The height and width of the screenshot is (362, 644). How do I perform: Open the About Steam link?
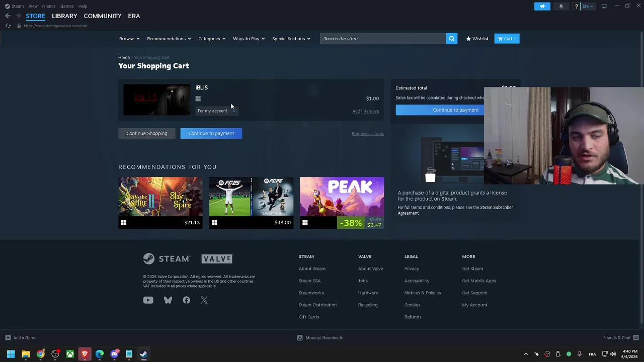coord(312,268)
